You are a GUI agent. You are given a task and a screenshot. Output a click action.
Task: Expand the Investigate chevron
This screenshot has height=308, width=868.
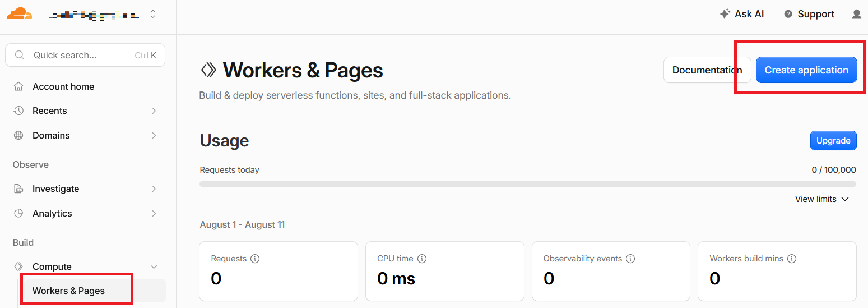click(154, 189)
